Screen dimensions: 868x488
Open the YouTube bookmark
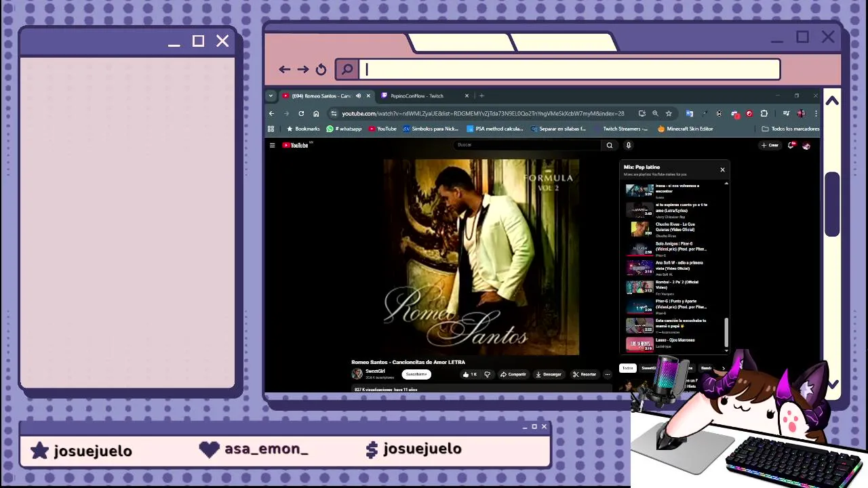click(x=382, y=129)
